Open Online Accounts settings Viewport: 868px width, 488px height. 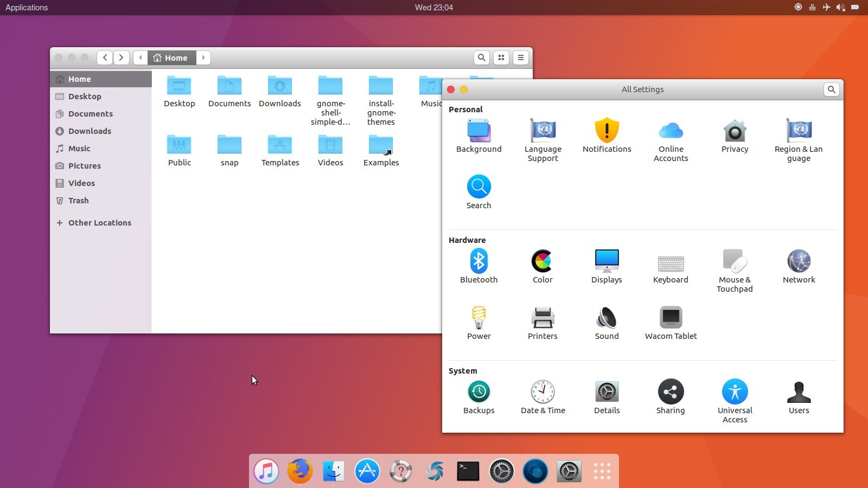[x=671, y=131]
